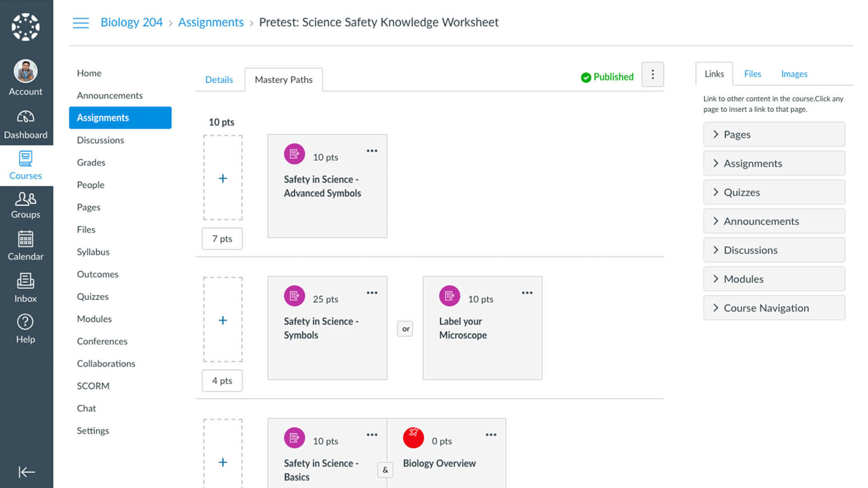Open the Dashboard from the sidebar
868x488 pixels.
coord(26,123)
